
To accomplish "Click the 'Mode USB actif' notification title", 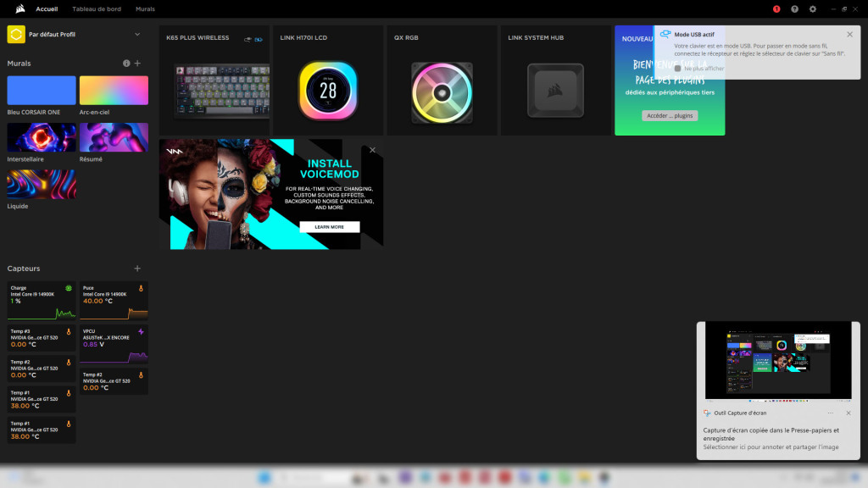I will 694,34.
